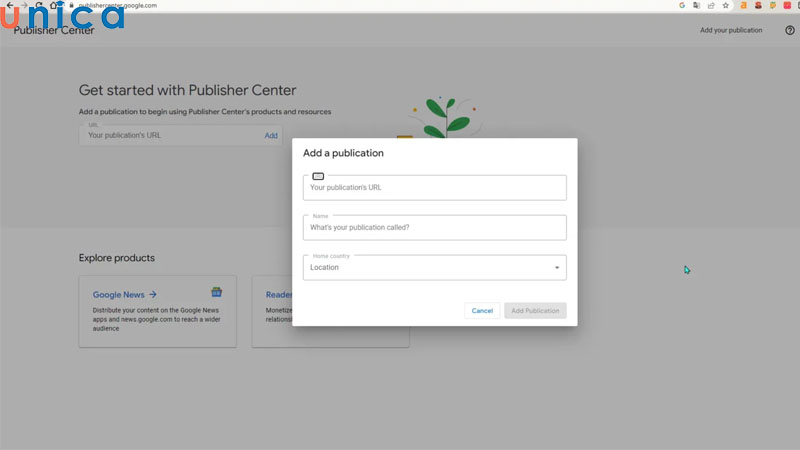Click the share page icon in address bar

(711, 5)
